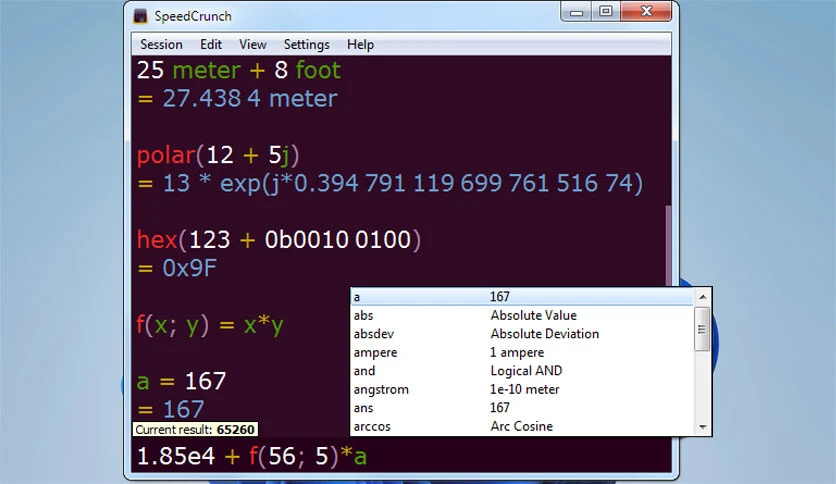Screen dimensions: 836x484
Task: Click result line '= 167'
Action: [x=171, y=409]
